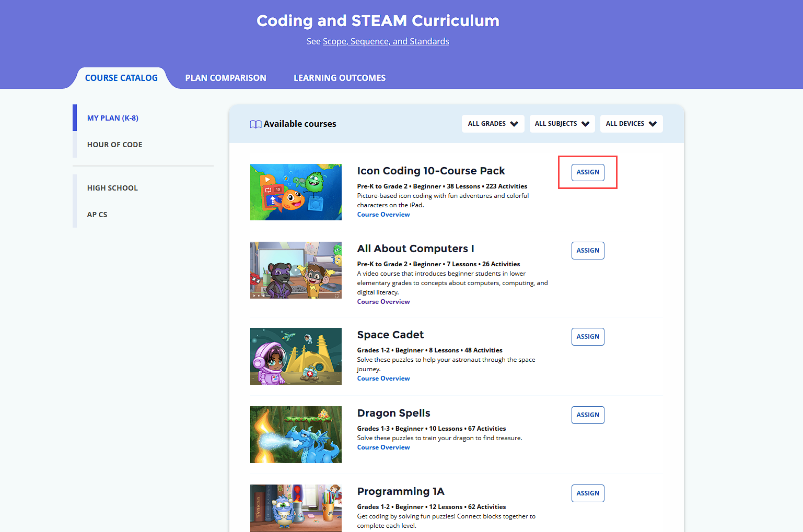Select High School in sidebar
This screenshot has width=803, height=532.
click(x=112, y=188)
